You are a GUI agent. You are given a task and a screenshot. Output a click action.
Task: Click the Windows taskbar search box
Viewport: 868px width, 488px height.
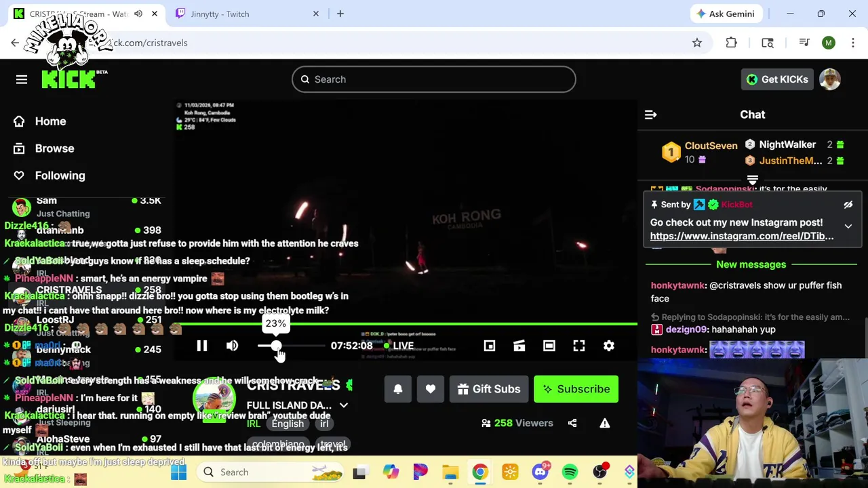click(271, 472)
